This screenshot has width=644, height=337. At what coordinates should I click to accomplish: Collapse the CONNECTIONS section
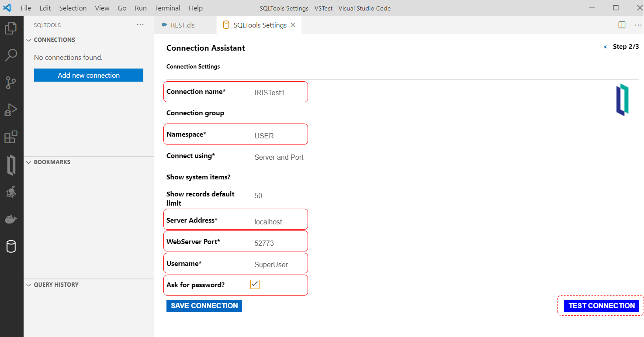pos(29,40)
